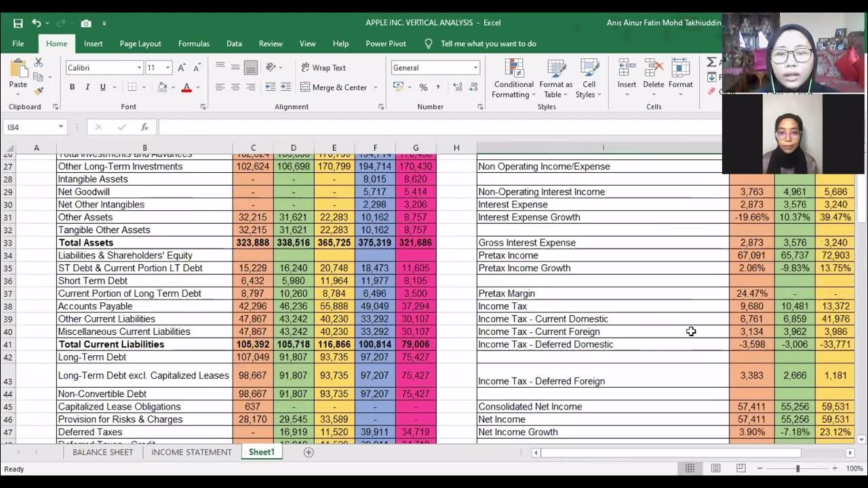Viewport: 868px width, 488px height.
Task: Click the Format cells button
Action: (x=680, y=75)
